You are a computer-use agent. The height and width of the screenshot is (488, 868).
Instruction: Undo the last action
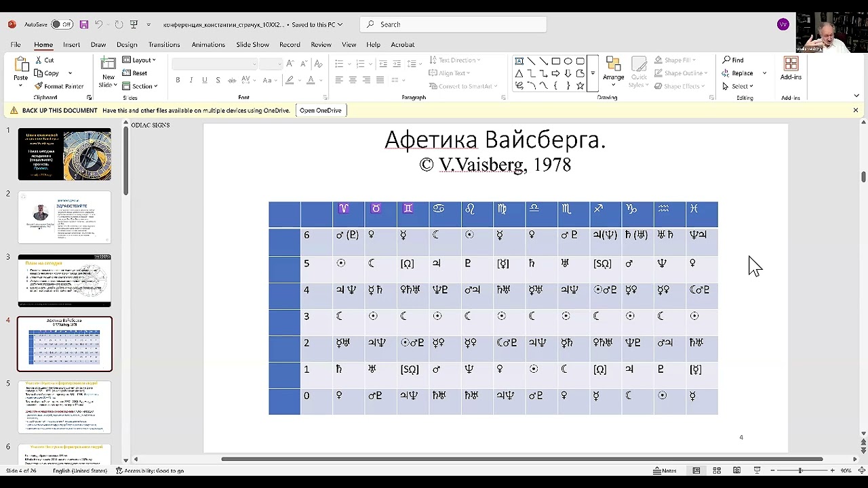98,24
